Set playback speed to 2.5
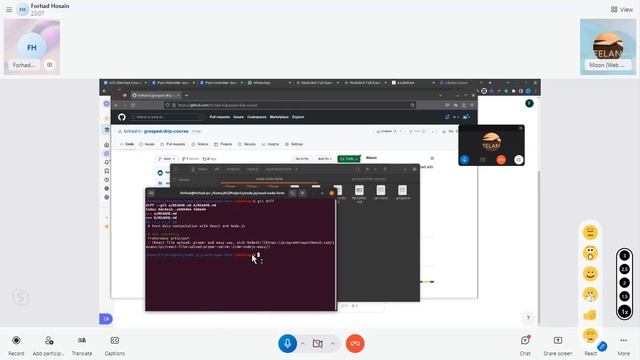Viewport: 640px width, 360px height. coord(624,269)
